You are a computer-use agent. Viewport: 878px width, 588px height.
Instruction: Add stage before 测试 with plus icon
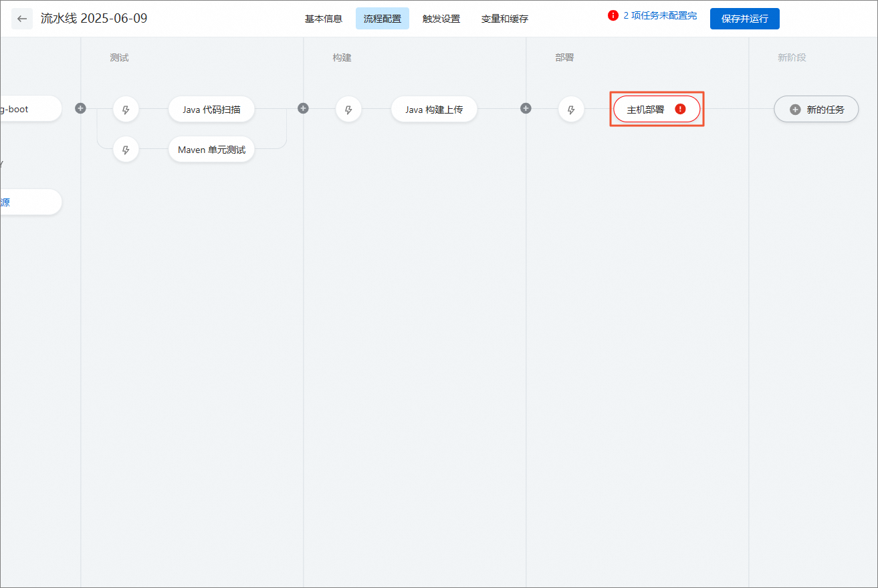pos(80,108)
